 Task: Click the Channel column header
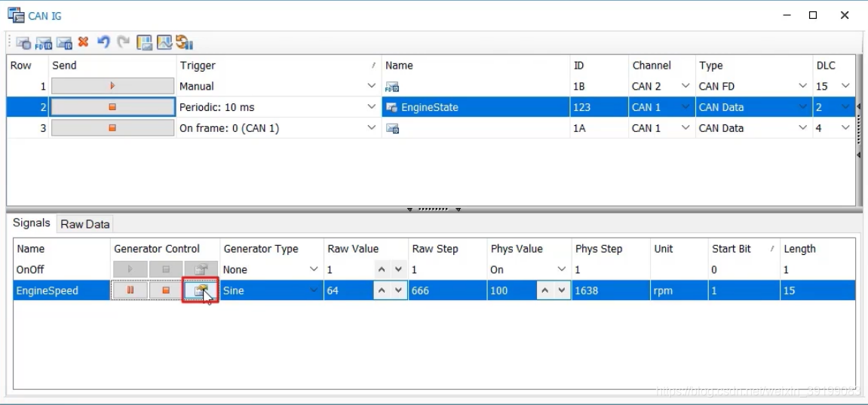[x=661, y=66]
